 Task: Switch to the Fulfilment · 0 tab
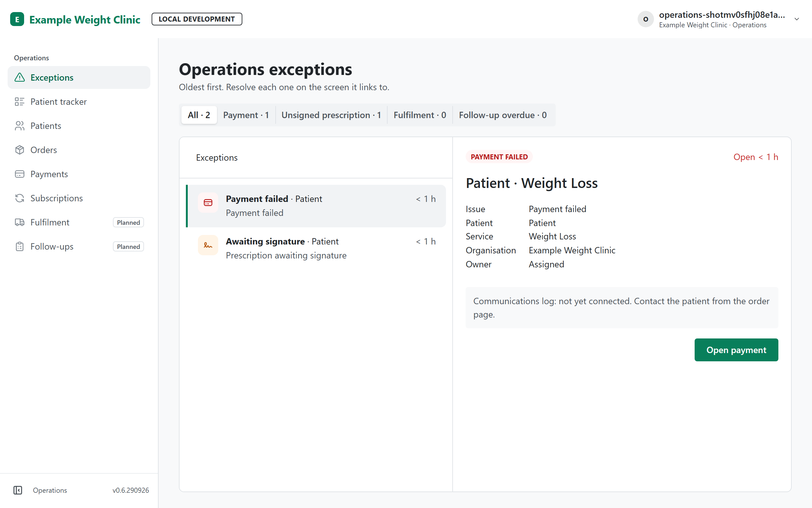(420, 115)
